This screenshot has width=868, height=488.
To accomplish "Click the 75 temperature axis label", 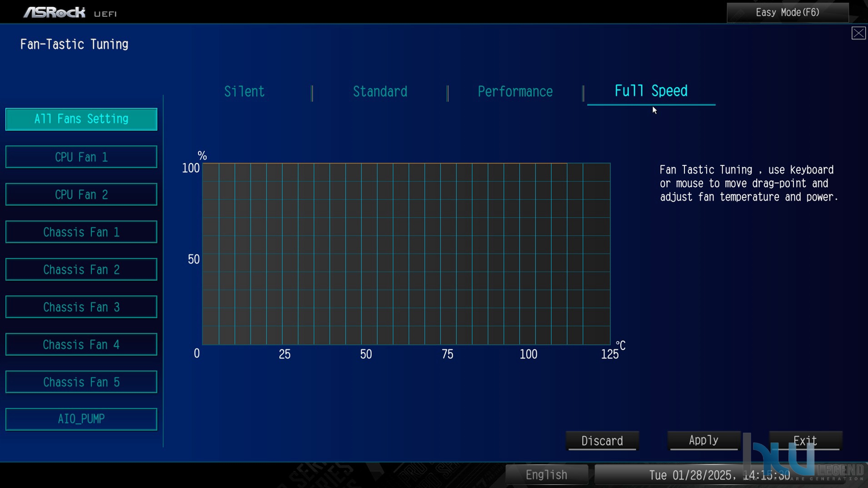I will click(x=448, y=354).
